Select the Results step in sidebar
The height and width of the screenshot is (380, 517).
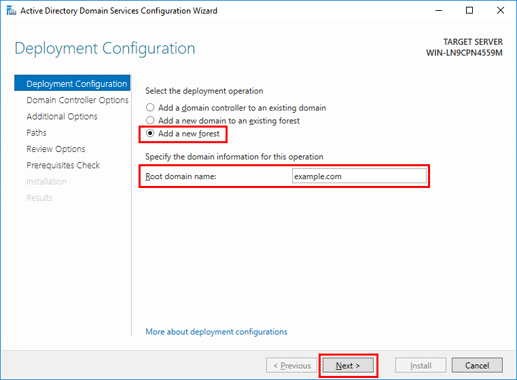point(39,198)
